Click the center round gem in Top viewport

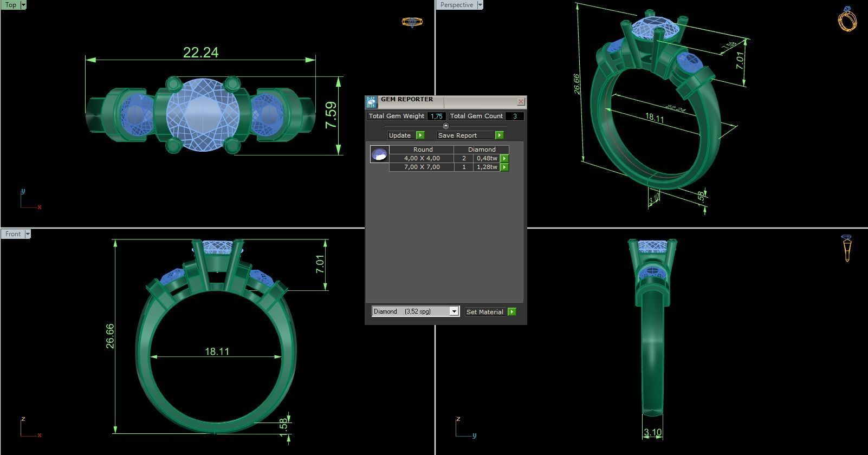pyautogui.click(x=203, y=114)
